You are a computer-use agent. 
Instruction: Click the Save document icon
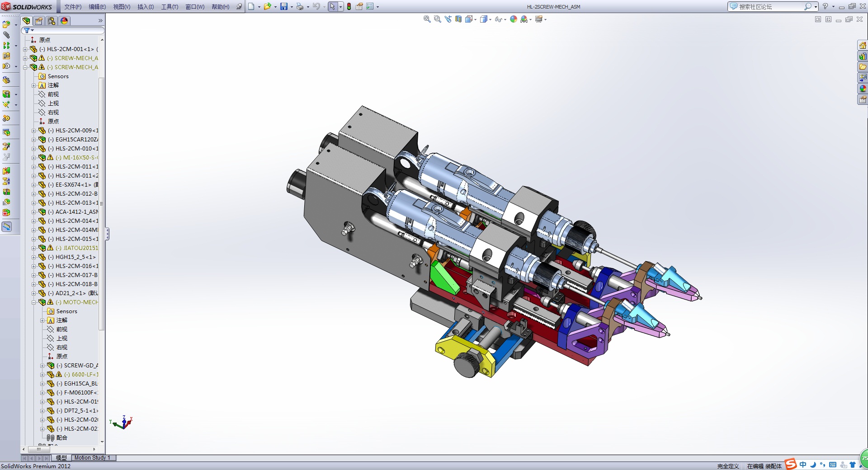click(x=283, y=6)
